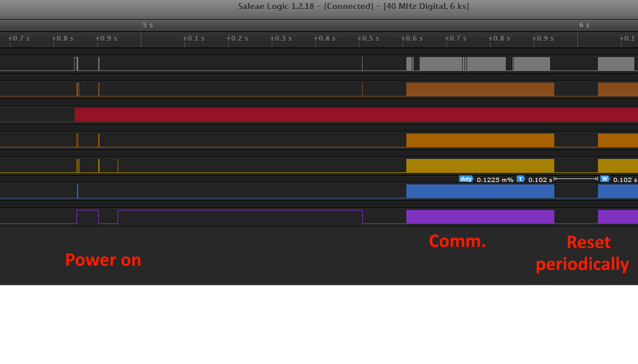Click the W width measurement tag
Screen dimensions: 638x364
coord(605,179)
